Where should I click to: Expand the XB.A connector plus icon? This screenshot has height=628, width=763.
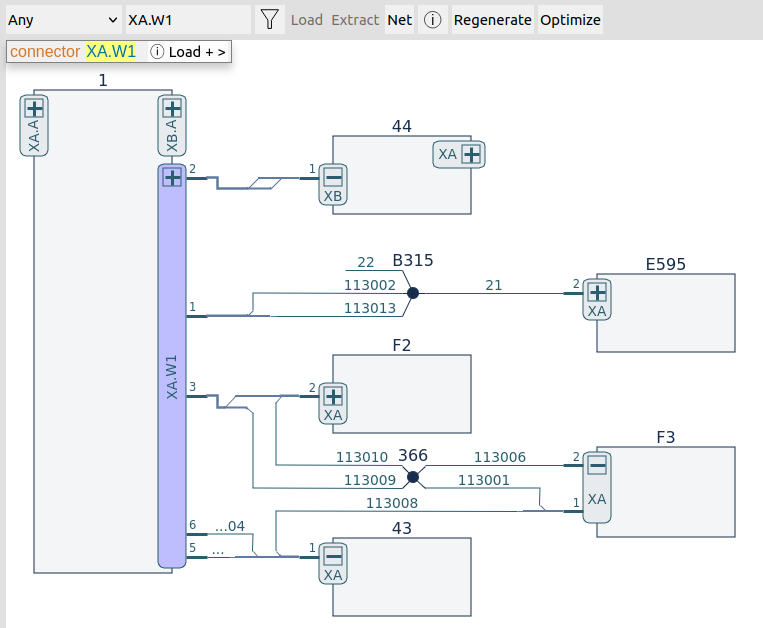pyautogui.click(x=172, y=109)
